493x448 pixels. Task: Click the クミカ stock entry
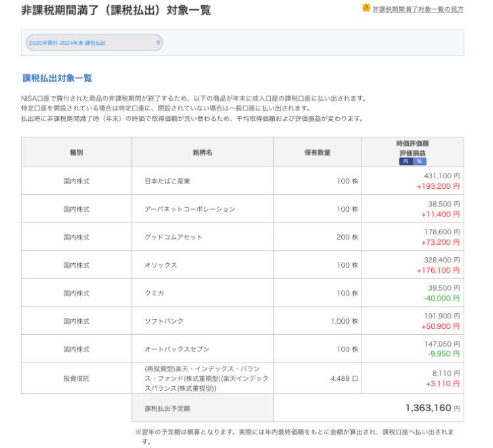pos(155,293)
